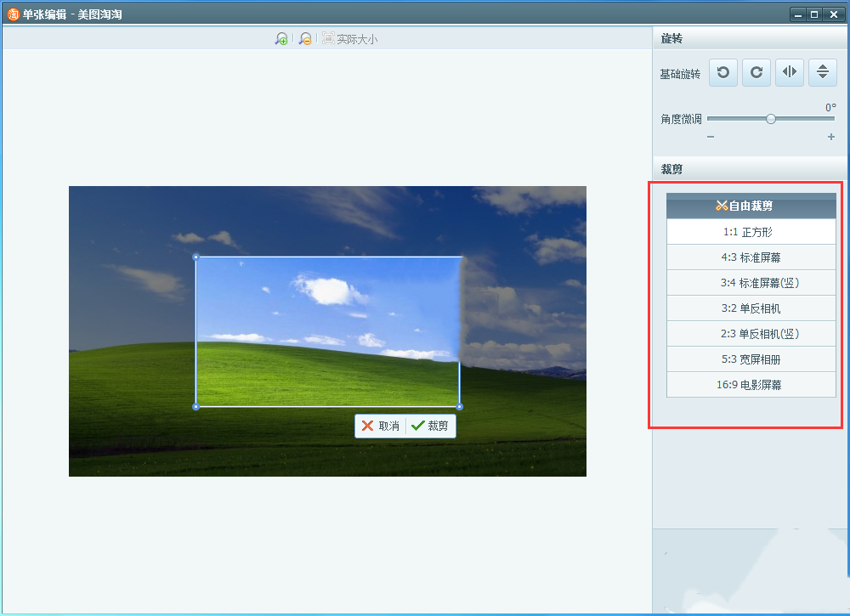Choose 2:3 单反相机(竖) crop ratio
Image resolution: width=850 pixels, height=616 pixels.
751,334
